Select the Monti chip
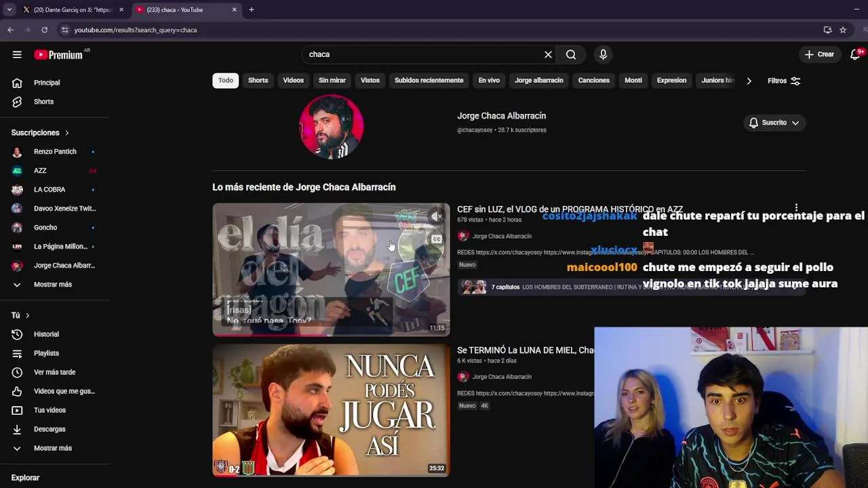This screenshot has width=868, height=488. (633, 81)
